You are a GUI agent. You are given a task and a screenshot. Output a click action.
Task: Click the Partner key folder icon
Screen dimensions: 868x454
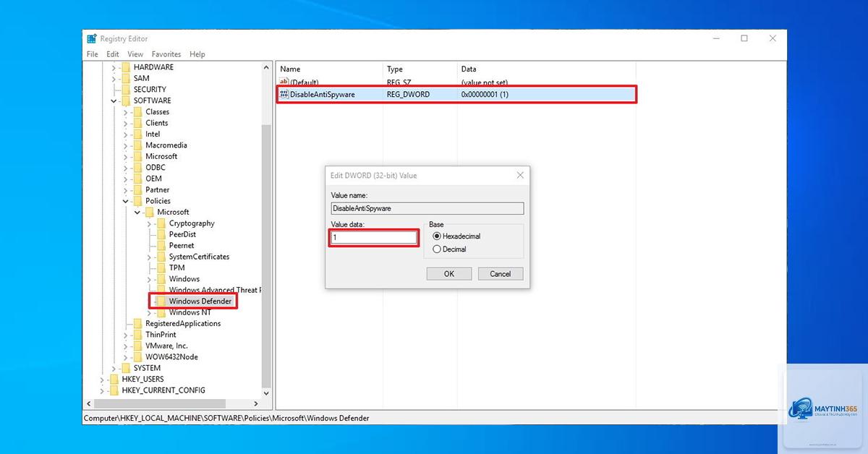click(137, 190)
